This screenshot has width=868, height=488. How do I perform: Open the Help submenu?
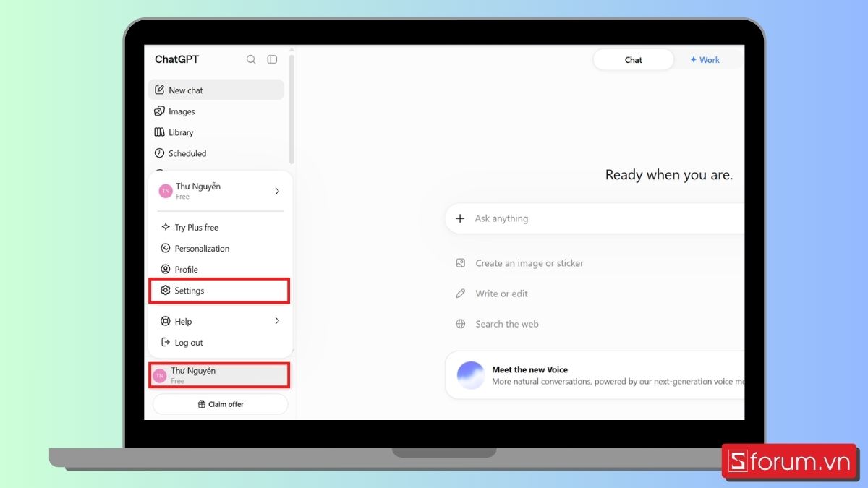coord(220,321)
